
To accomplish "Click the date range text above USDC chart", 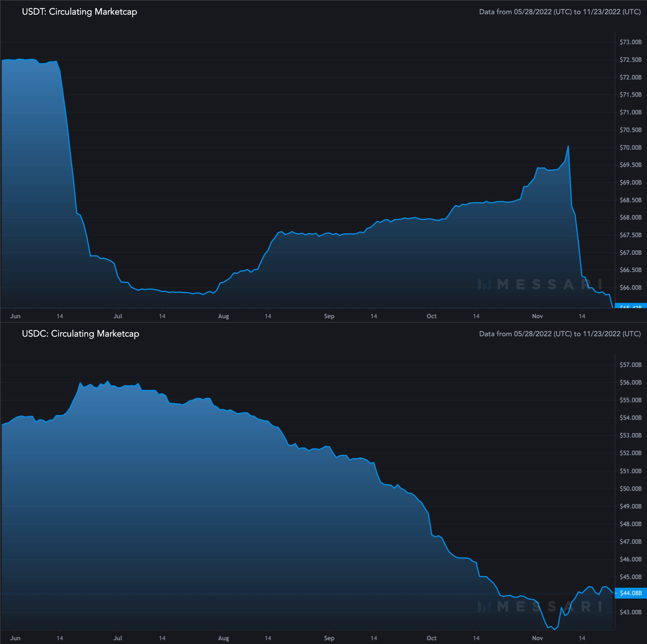I will (560, 334).
